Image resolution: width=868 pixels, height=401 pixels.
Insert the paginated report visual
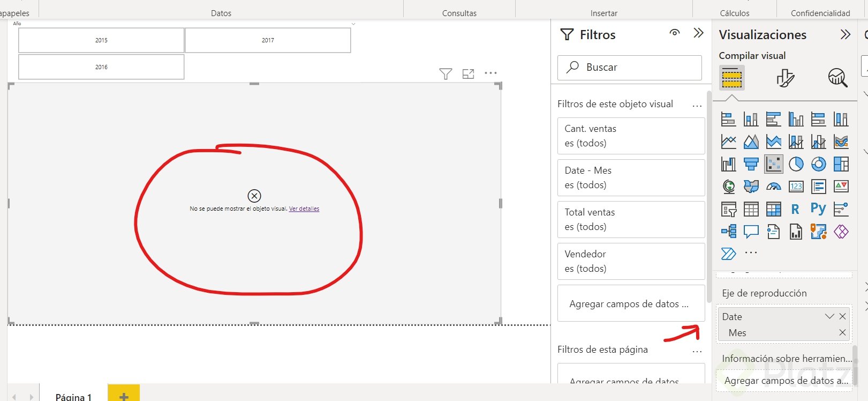(x=796, y=232)
